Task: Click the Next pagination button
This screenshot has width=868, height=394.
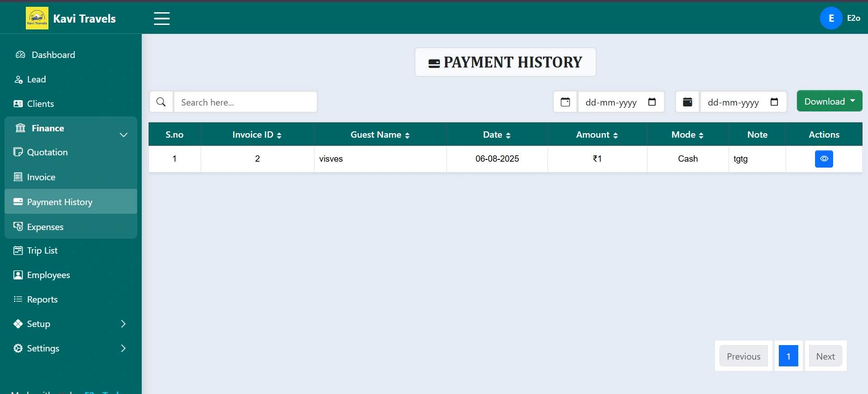Action: click(x=825, y=356)
